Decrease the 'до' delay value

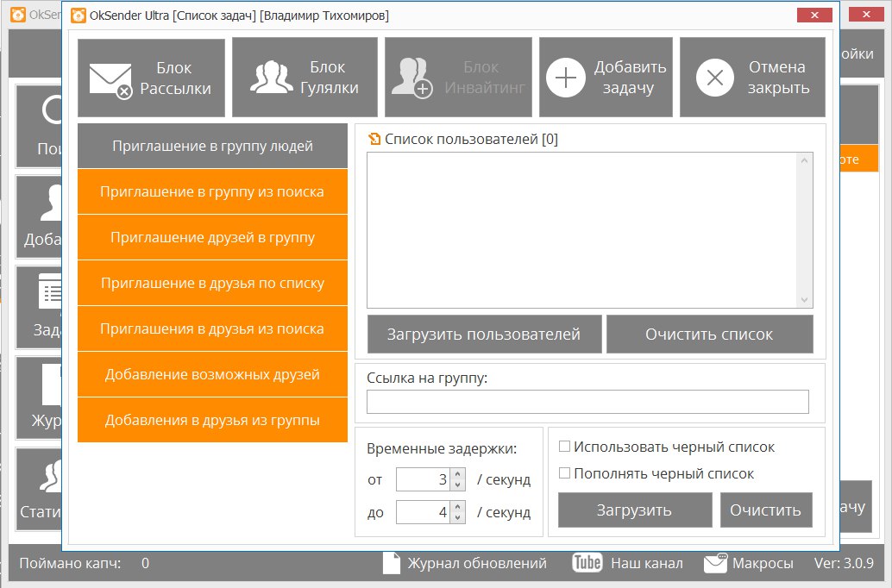click(x=457, y=517)
